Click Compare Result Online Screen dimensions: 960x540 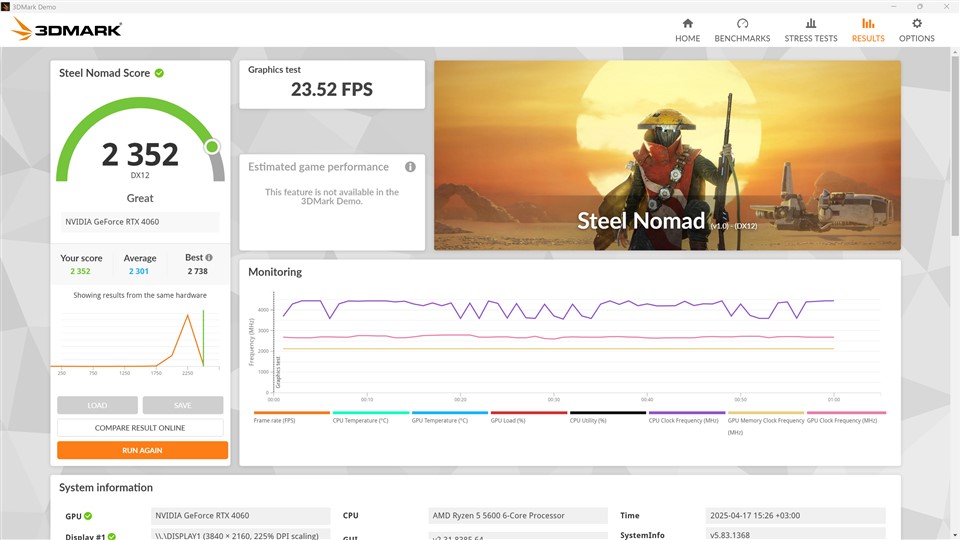click(x=142, y=428)
